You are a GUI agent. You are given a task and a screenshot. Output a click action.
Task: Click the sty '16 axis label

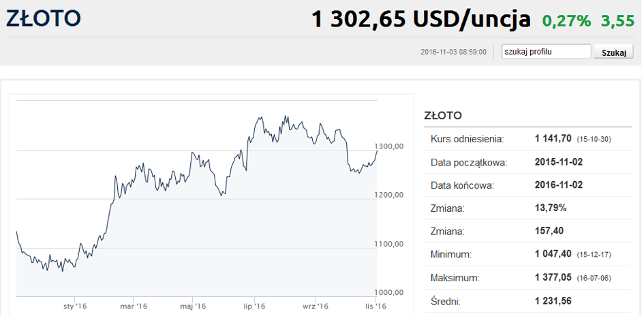(75, 306)
